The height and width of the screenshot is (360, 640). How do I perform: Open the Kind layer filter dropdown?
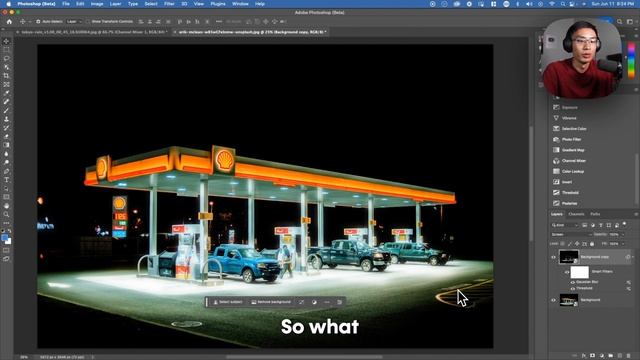pyautogui.click(x=565, y=225)
